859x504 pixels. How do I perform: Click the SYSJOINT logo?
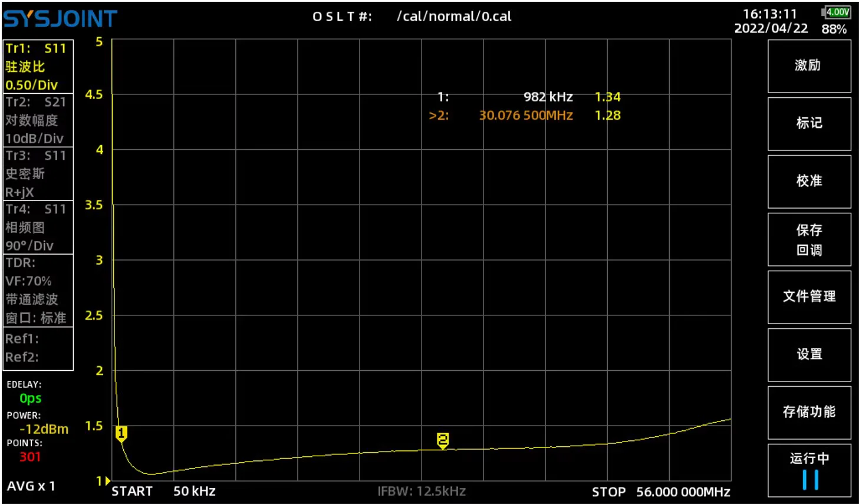pyautogui.click(x=60, y=19)
